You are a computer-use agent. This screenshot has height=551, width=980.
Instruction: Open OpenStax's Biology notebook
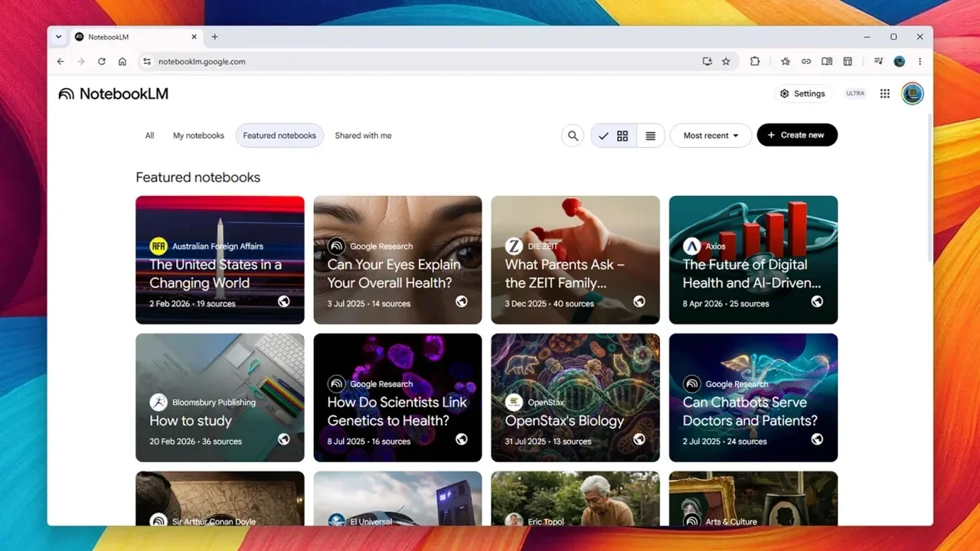575,398
